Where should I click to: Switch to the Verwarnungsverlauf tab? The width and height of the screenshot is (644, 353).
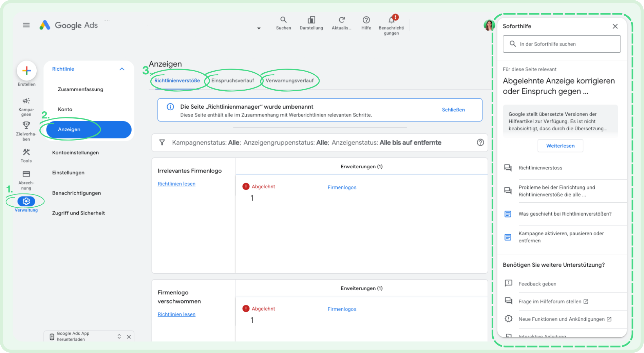click(x=290, y=80)
